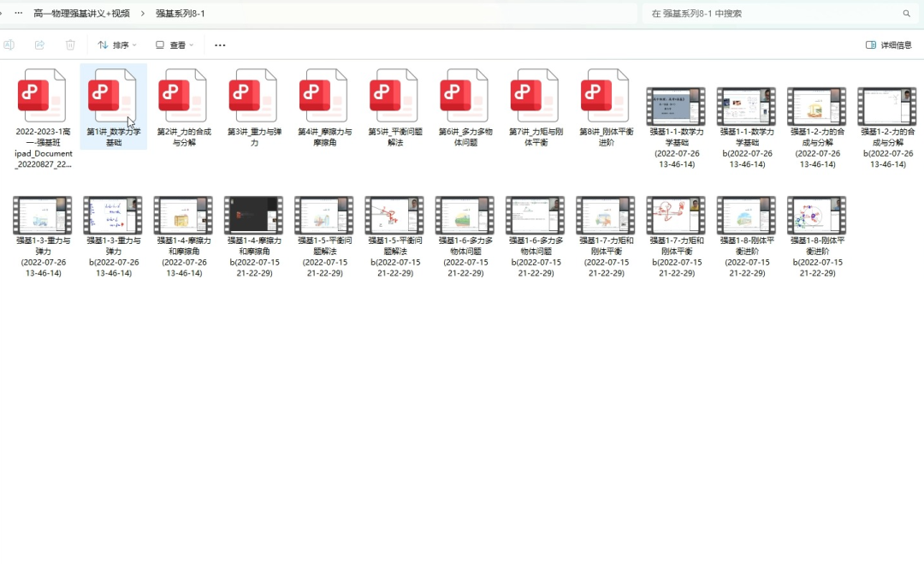Click the 强基系列8-1 breadcrumb segment

tap(181, 14)
